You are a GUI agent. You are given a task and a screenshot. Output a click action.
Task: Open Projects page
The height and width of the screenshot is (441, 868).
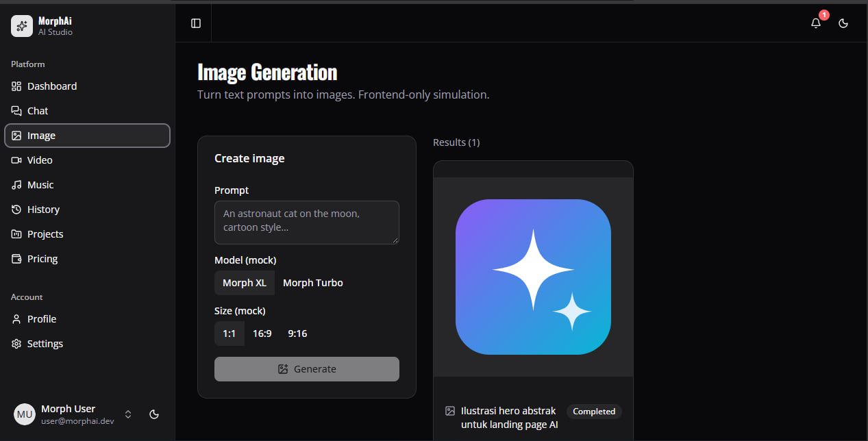pos(87,234)
